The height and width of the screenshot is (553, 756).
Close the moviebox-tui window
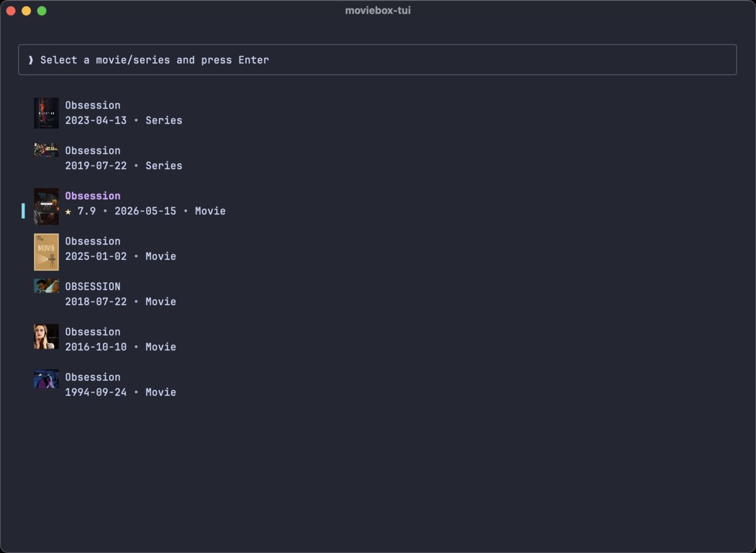tap(11, 11)
